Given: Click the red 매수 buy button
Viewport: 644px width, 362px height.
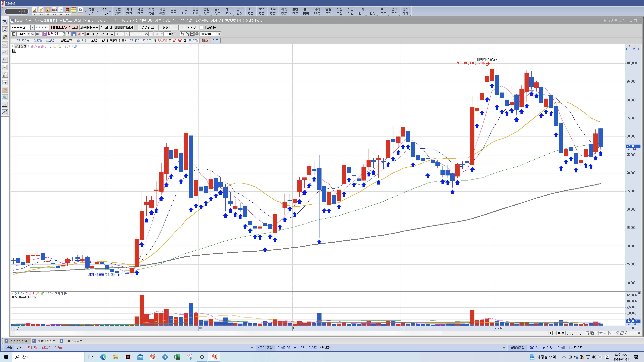Looking at the screenshot, I should [x=205, y=41].
